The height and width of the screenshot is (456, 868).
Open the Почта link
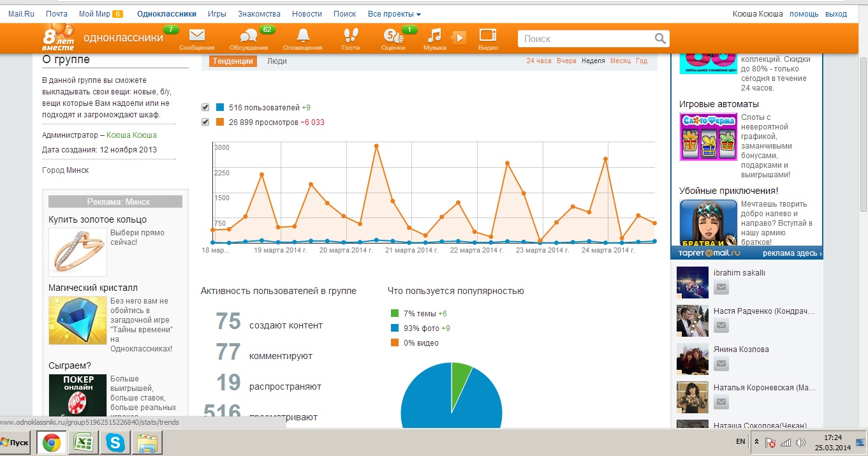point(57,14)
